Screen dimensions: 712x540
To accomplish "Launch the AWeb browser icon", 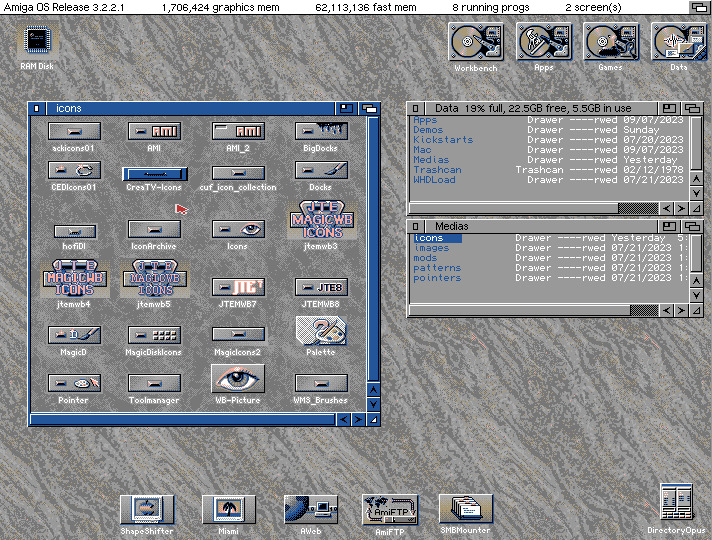I will pyautogui.click(x=311, y=510).
